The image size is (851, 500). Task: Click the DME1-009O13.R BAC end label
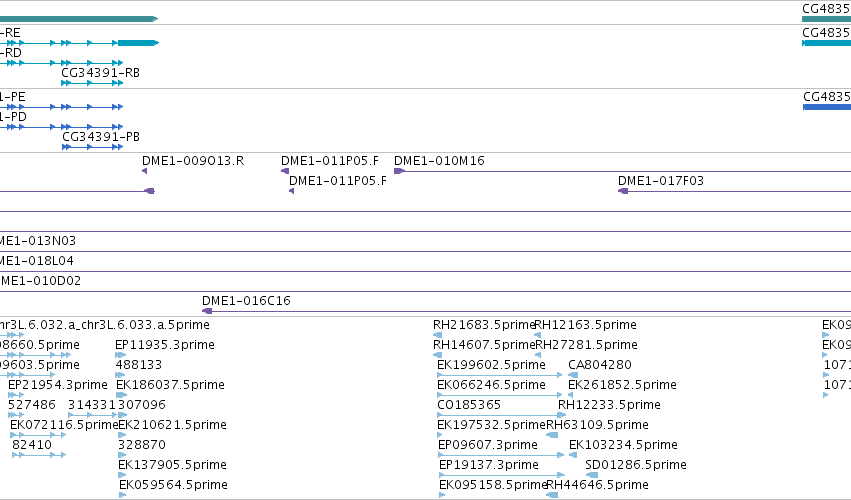point(193,161)
